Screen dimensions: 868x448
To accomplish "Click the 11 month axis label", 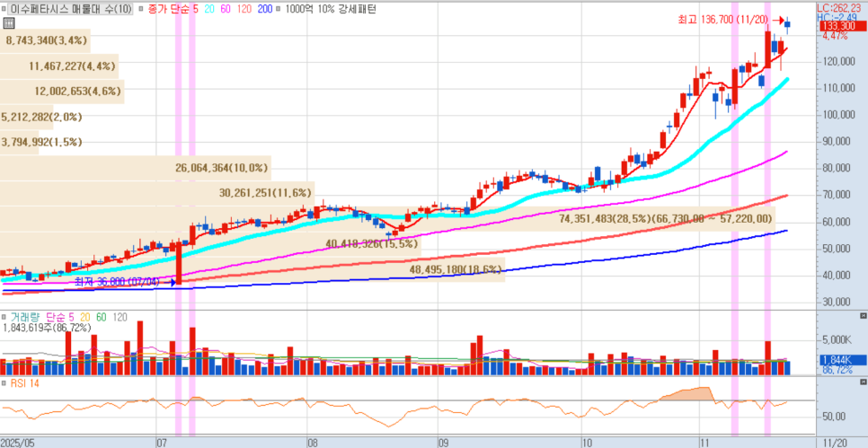I will point(705,443).
